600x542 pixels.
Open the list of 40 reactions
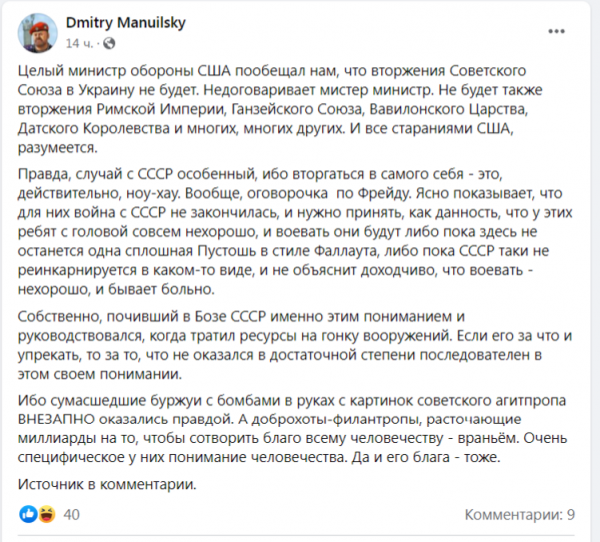click(71, 515)
